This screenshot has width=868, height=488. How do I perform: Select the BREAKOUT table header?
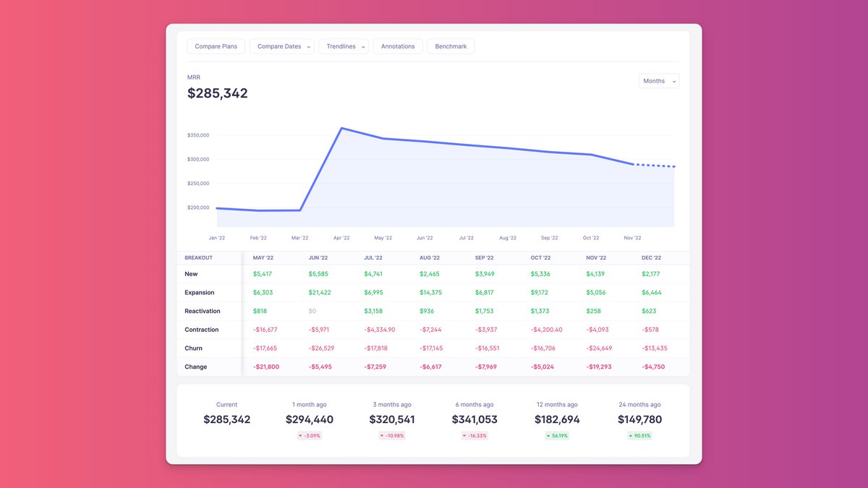coord(199,258)
